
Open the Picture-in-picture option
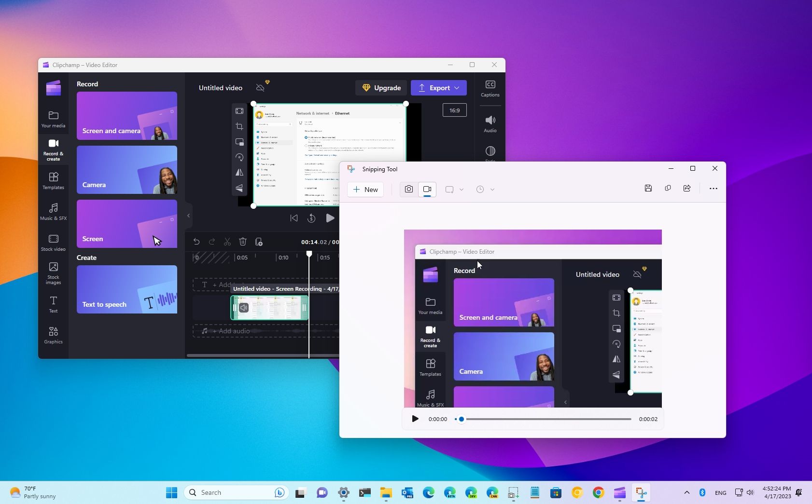pyautogui.click(x=240, y=142)
